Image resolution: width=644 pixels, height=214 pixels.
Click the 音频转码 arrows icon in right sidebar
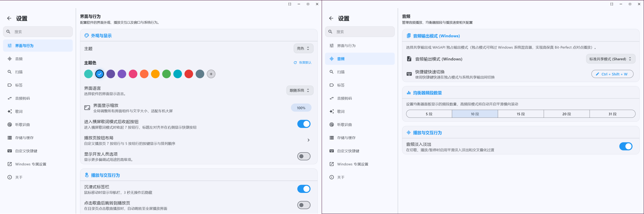click(x=332, y=98)
